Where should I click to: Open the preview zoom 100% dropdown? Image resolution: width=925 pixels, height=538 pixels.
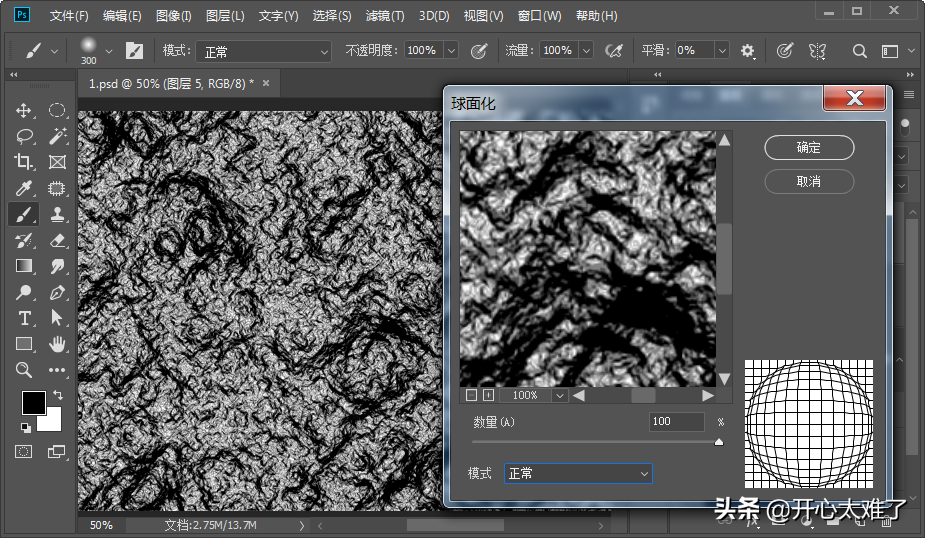(x=560, y=395)
